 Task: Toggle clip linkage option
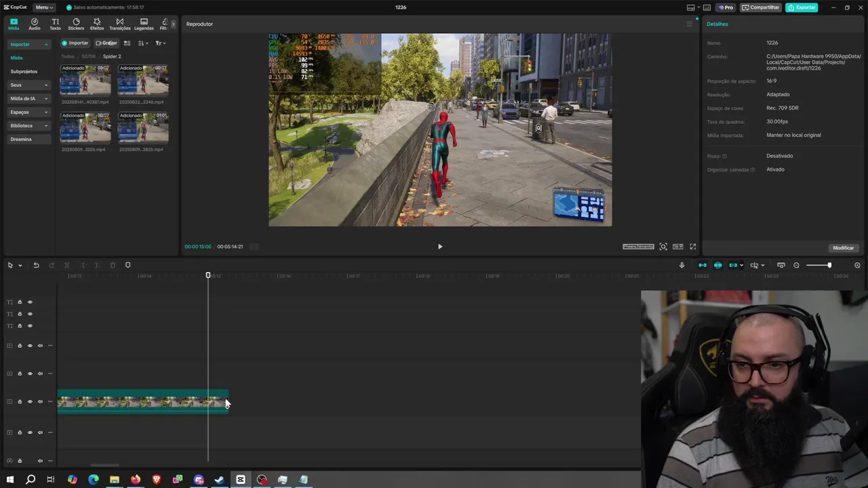[732, 265]
